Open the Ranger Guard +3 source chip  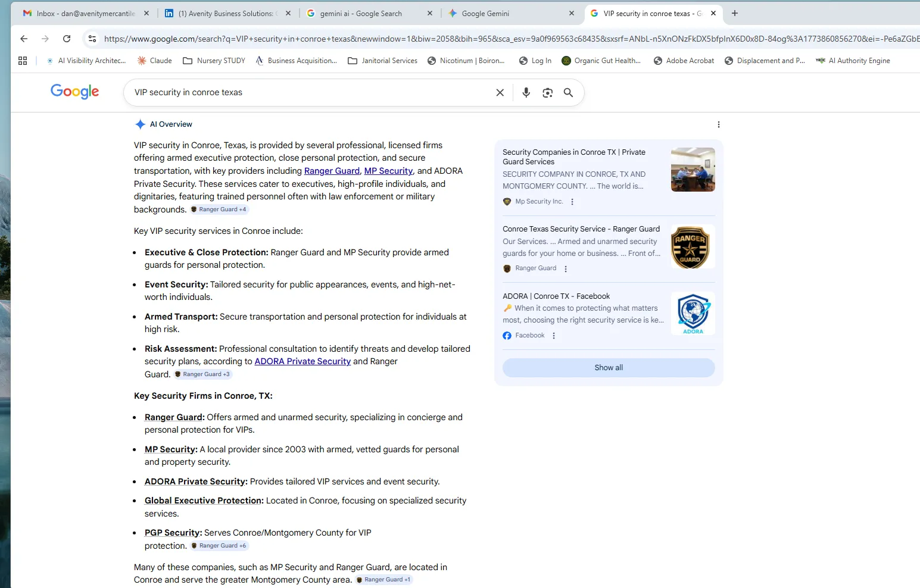pos(202,374)
